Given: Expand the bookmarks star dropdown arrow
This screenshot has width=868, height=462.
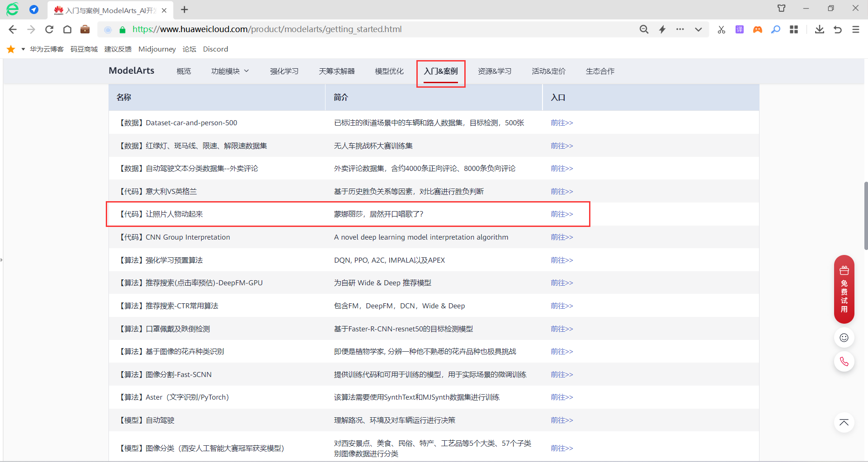Looking at the screenshot, I should coord(23,49).
